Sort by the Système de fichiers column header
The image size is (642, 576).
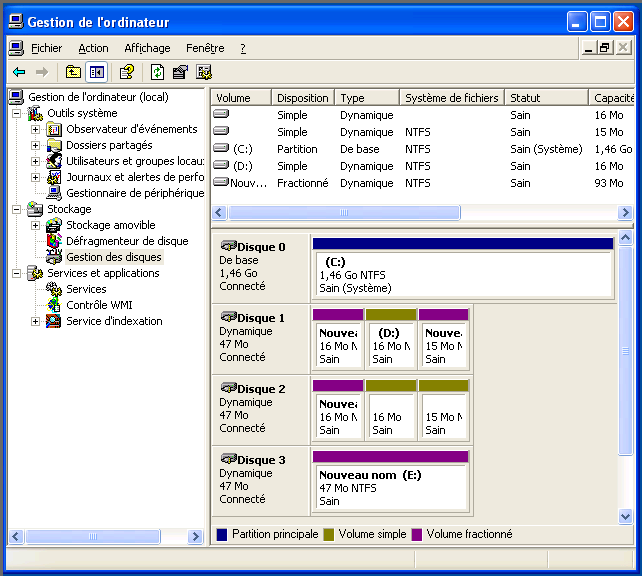point(451,98)
